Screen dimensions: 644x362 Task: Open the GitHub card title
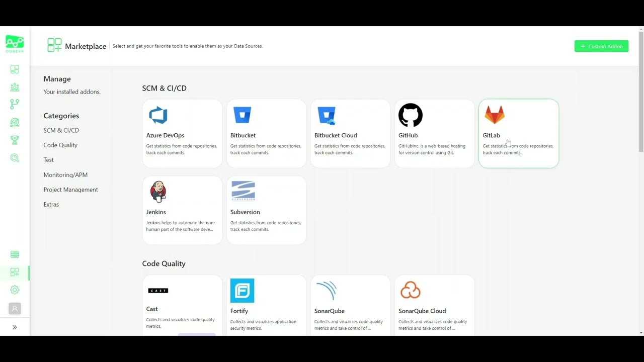408,135
